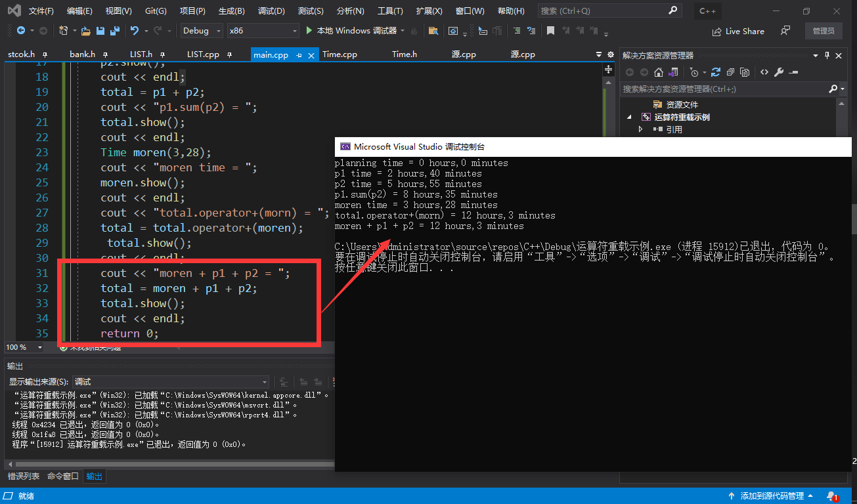Click the Preview Selected Items icon

point(793,72)
